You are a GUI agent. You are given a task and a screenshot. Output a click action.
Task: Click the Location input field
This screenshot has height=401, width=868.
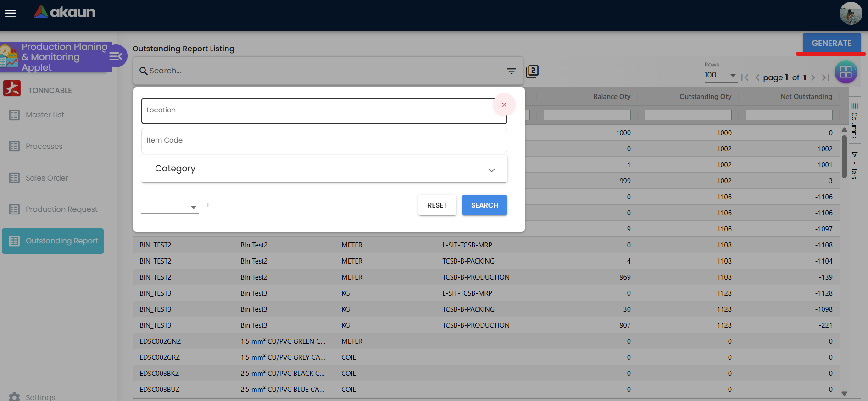(x=317, y=110)
